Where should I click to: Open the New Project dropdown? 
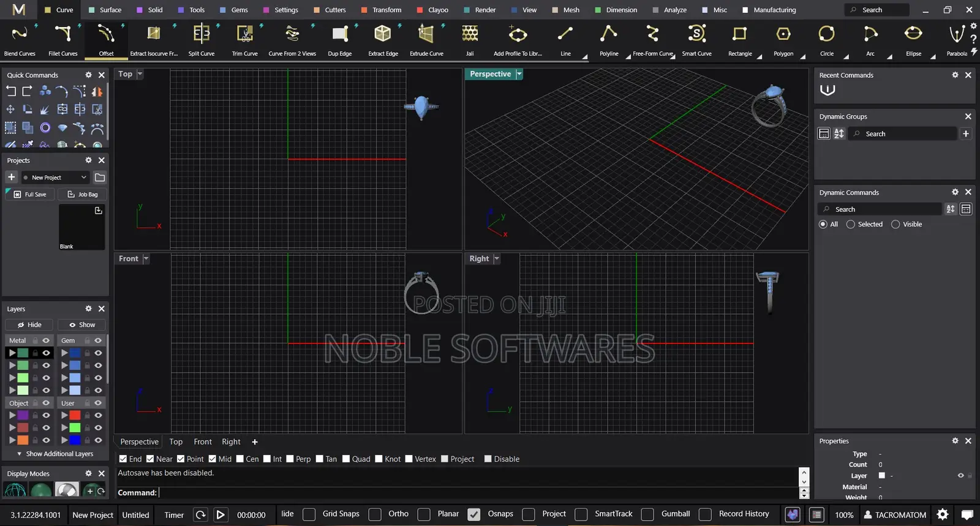pos(55,178)
